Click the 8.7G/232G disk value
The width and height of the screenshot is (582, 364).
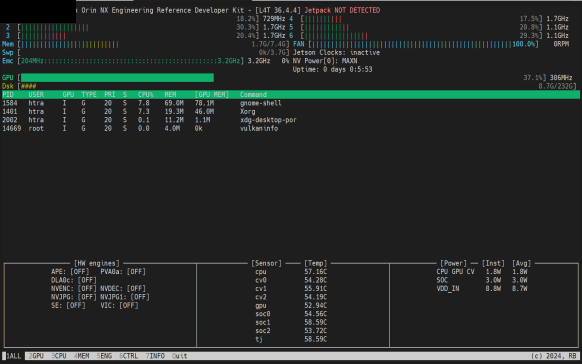(556, 86)
